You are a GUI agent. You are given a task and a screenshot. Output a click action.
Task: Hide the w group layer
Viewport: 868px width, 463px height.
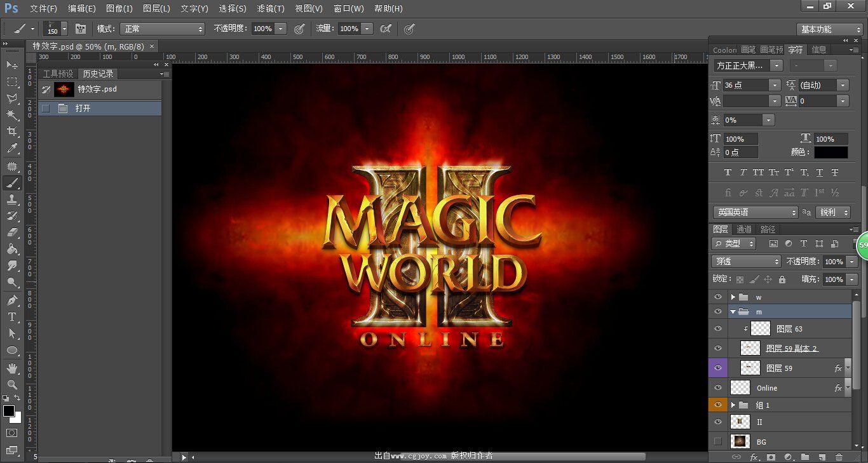718,297
